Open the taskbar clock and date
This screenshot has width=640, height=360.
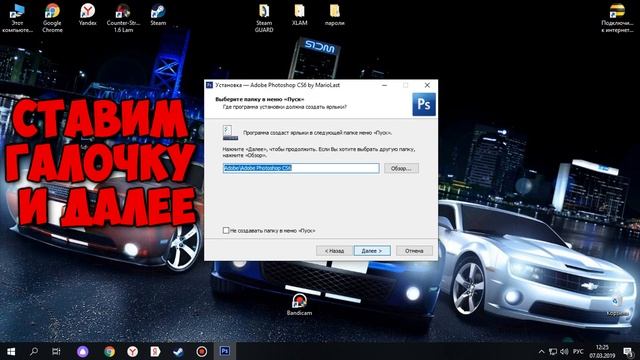tap(602, 351)
